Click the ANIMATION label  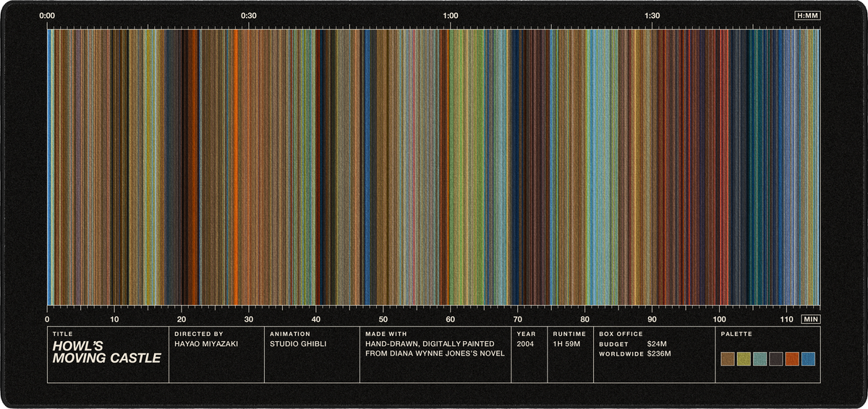tap(289, 334)
